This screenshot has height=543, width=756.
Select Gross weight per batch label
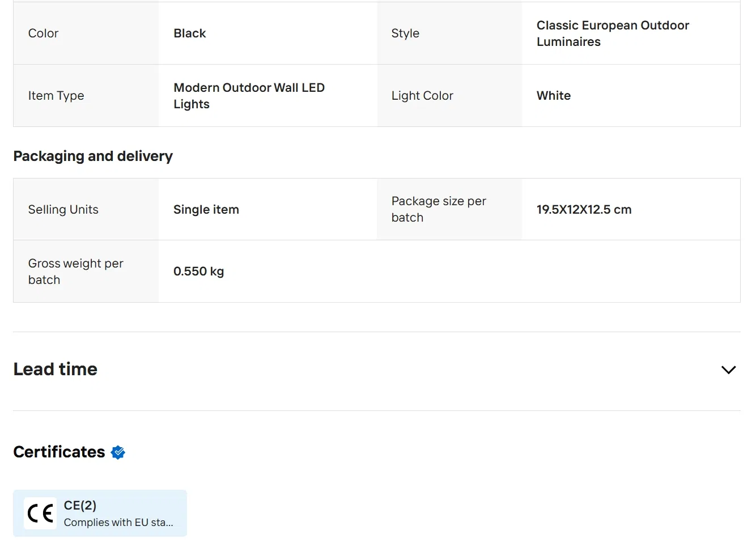click(x=75, y=271)
